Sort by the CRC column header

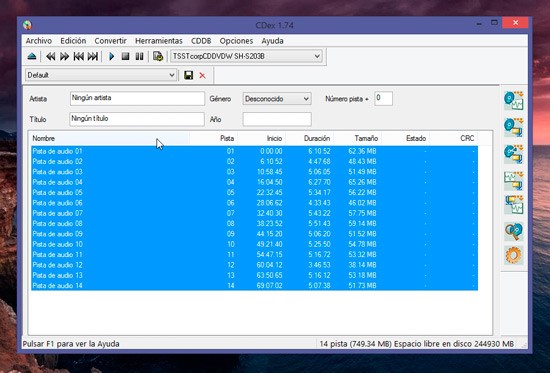[454, 138]
